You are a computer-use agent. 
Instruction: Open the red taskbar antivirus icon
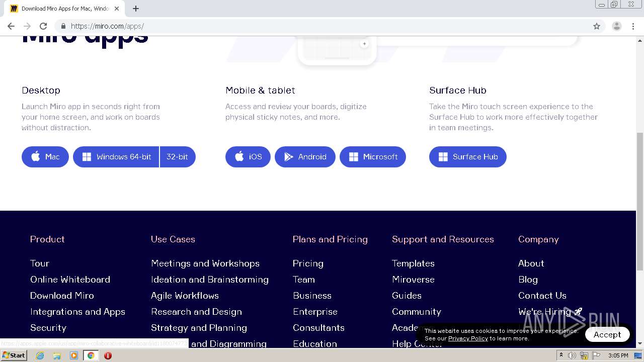(x=108, y=355)
